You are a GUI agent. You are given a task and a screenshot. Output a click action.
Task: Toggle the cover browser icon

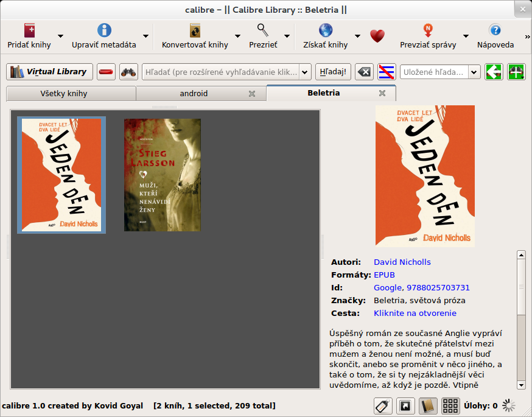click(x=405, y=406)
